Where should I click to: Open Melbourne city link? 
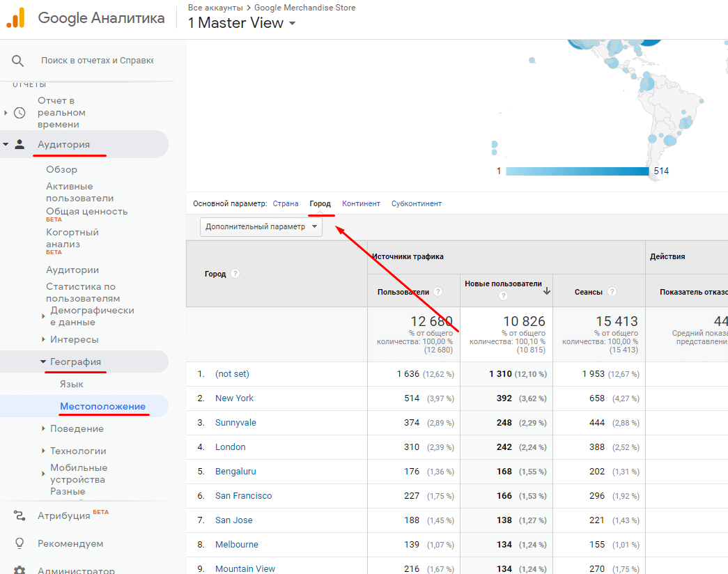click(236, 544)
